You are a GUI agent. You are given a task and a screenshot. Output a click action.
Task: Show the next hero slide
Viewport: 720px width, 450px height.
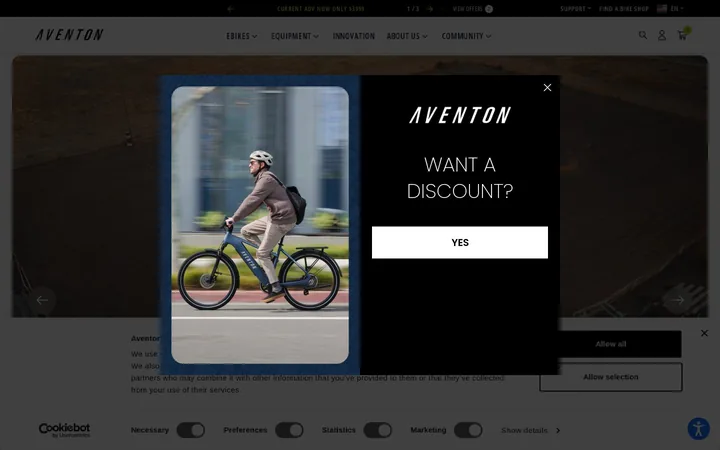[x=677, y=300]
